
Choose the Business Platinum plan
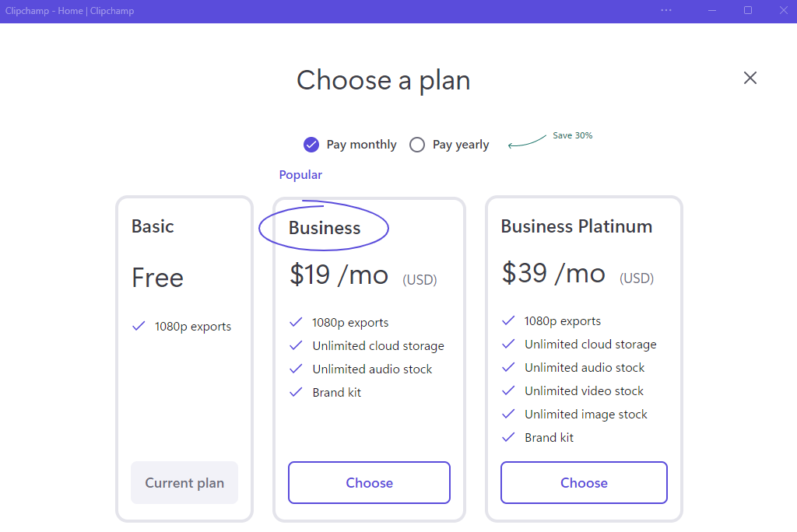coord(584,483)
